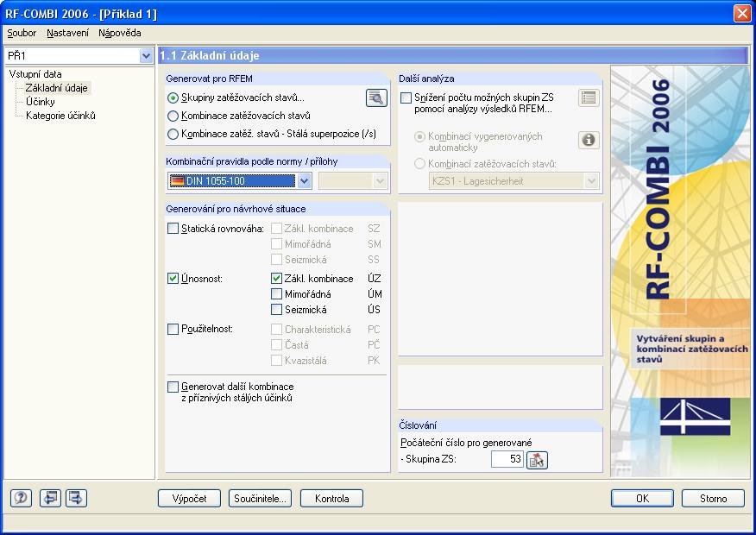The width and height of the screenshot is (756, 535).
Task: Toggle Zákl. kombinace ÚZ checkbox
Action: pyautogui.click(x=276, y=279)
